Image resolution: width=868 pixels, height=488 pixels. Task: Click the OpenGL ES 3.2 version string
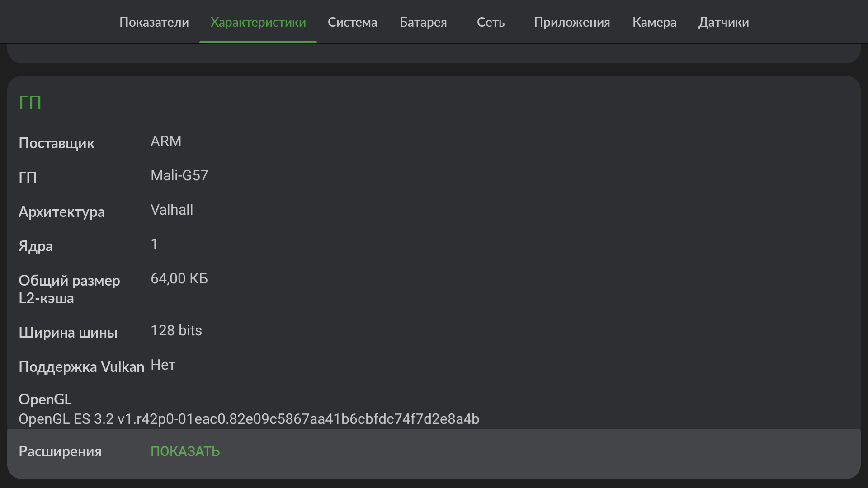[249, 419]
